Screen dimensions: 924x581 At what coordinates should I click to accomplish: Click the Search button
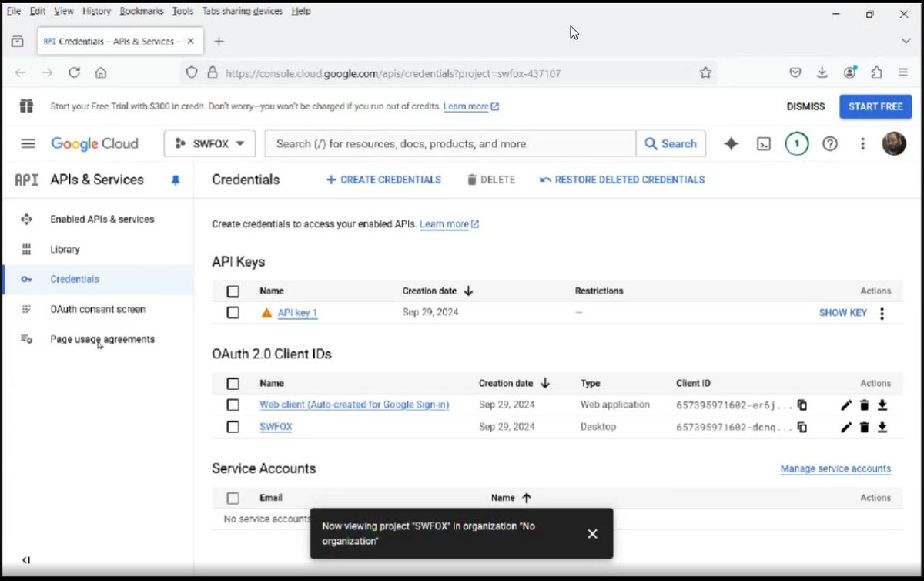pos(671,143)
